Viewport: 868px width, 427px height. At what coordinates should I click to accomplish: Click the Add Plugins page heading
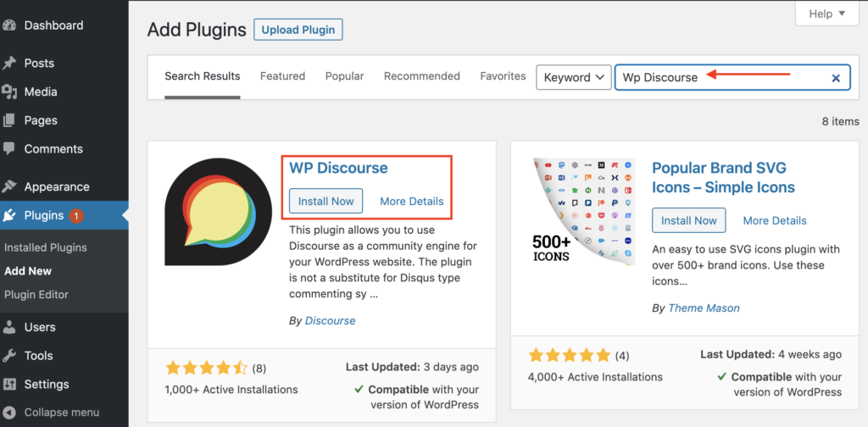pos(197,30)
